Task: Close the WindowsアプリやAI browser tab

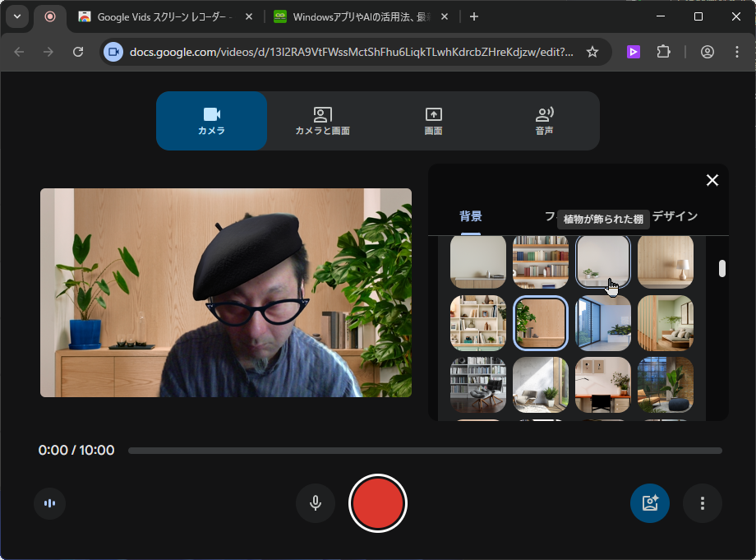Action: (445, 17)
